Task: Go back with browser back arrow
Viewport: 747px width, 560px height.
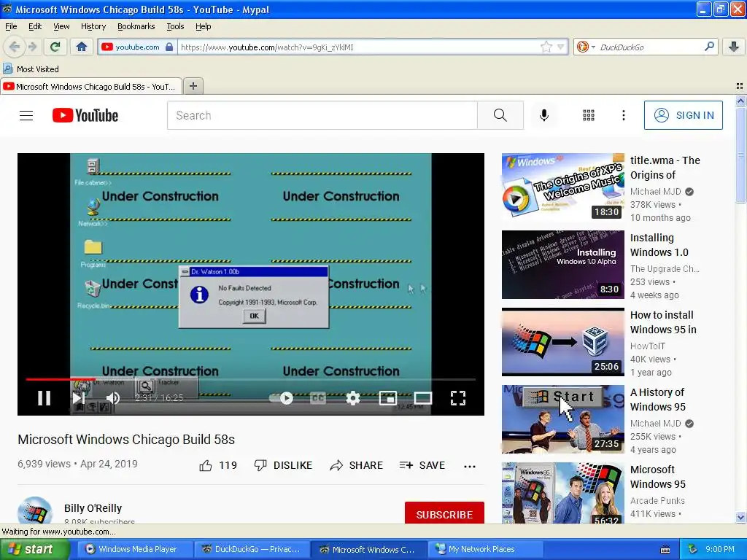Action: tap(15, 47)
